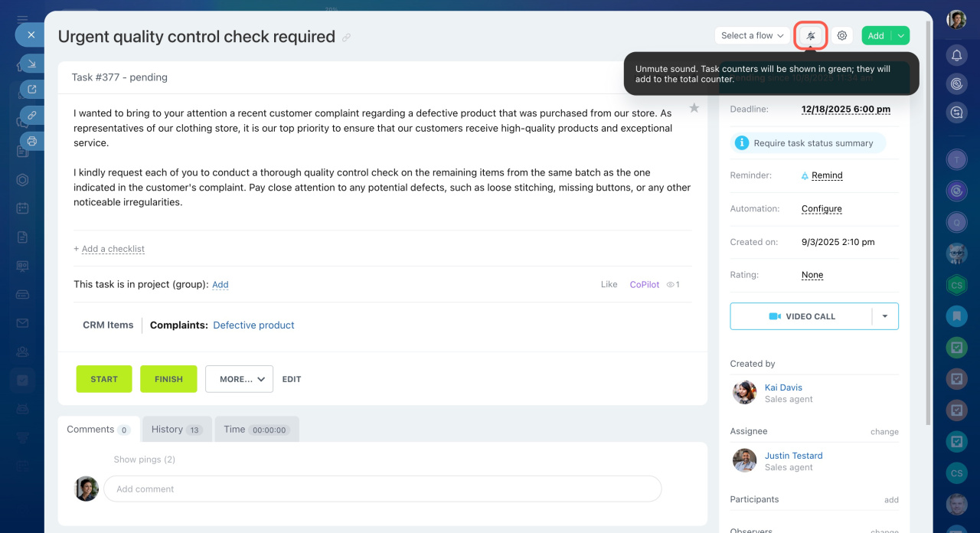Expand the More... actions menu
The width and height of the screenshot is (980, 533).
click(239, 379)
